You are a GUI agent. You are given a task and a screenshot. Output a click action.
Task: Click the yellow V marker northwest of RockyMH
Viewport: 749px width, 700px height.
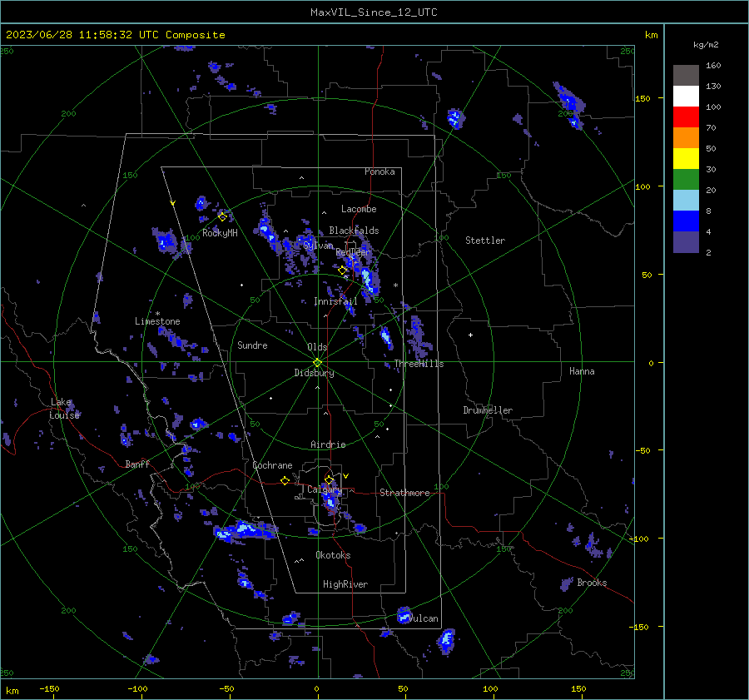(173, 203)
